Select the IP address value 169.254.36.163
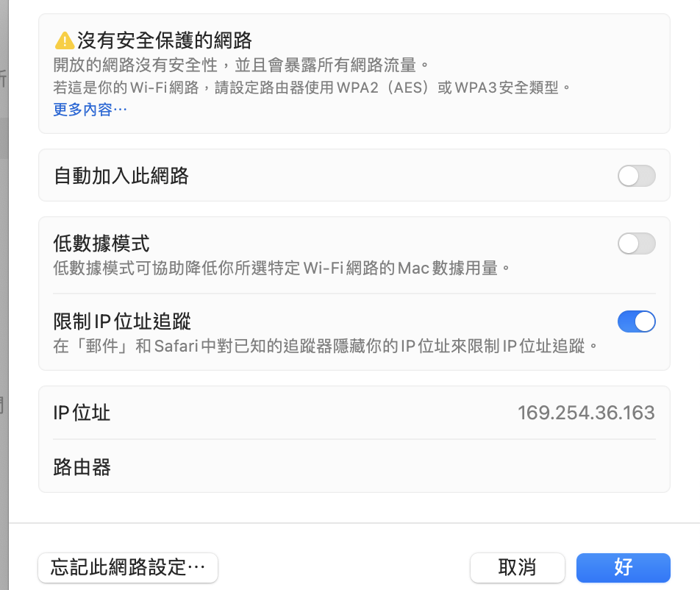 click(586, 413)
